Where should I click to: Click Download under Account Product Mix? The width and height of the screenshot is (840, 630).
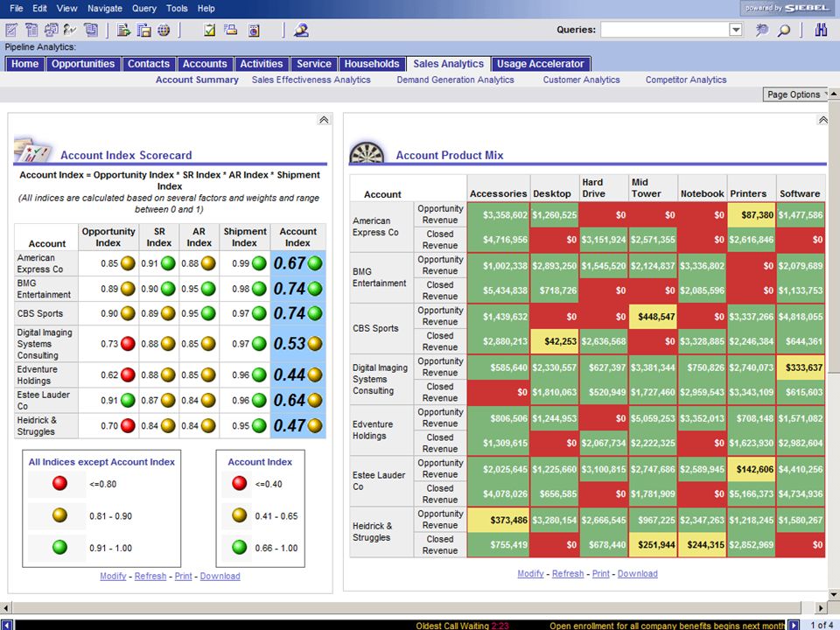(638, 574)
